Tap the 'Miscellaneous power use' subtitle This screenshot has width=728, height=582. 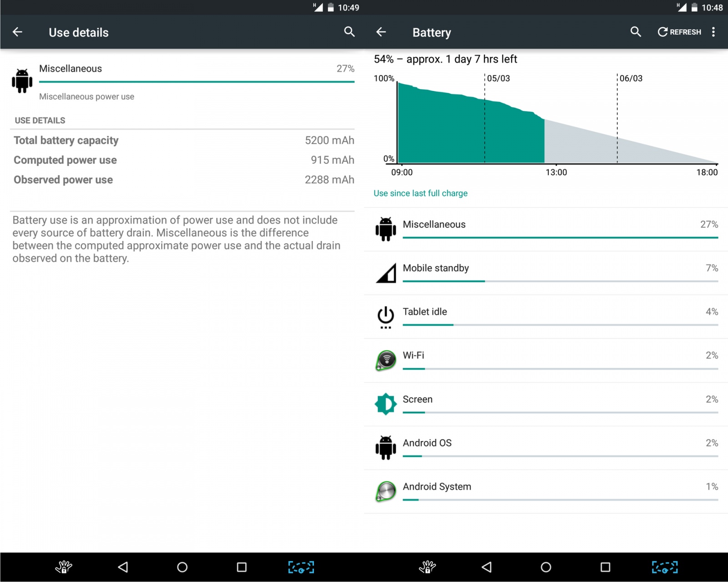point(86,96)
